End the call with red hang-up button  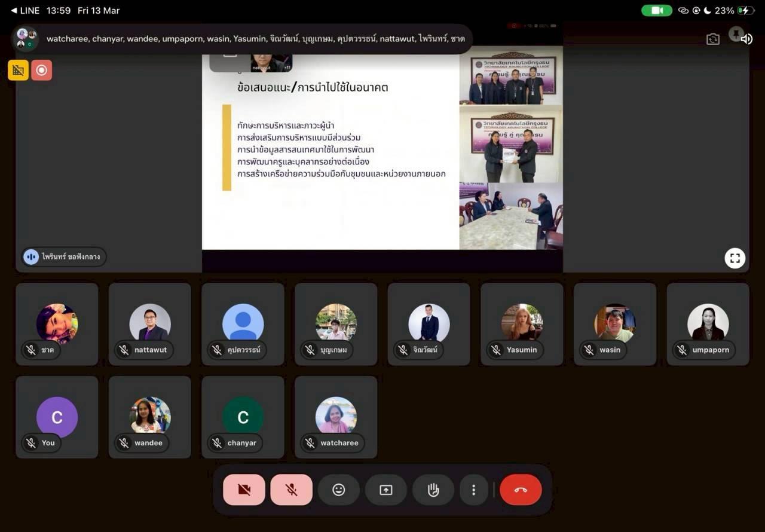521,490
